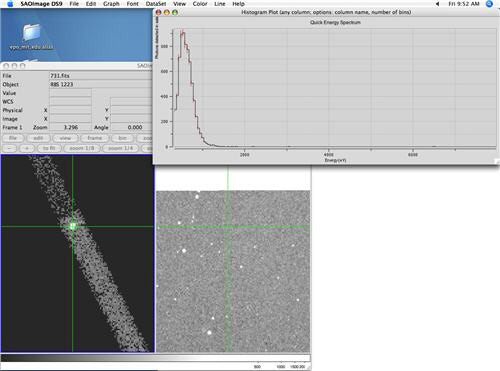Viewport: 500px width, 371px height.
Task: Open the 'view' button group in DS9
Action: click(x=65, y=138)
